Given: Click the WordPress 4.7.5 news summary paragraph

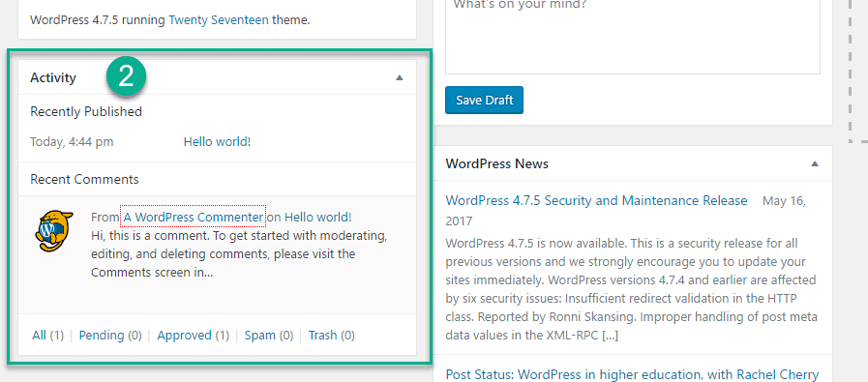Looking at the screenshot, I should tap(631, 289).
